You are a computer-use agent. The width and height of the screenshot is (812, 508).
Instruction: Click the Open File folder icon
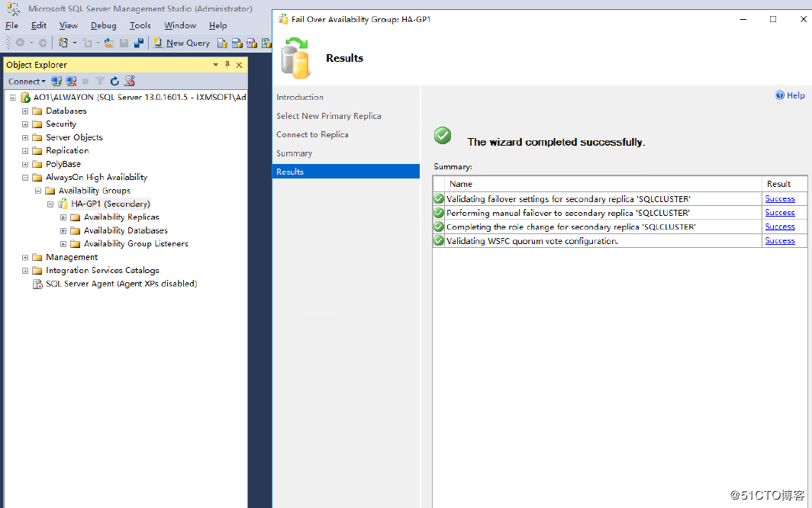(x=108, y=43)
